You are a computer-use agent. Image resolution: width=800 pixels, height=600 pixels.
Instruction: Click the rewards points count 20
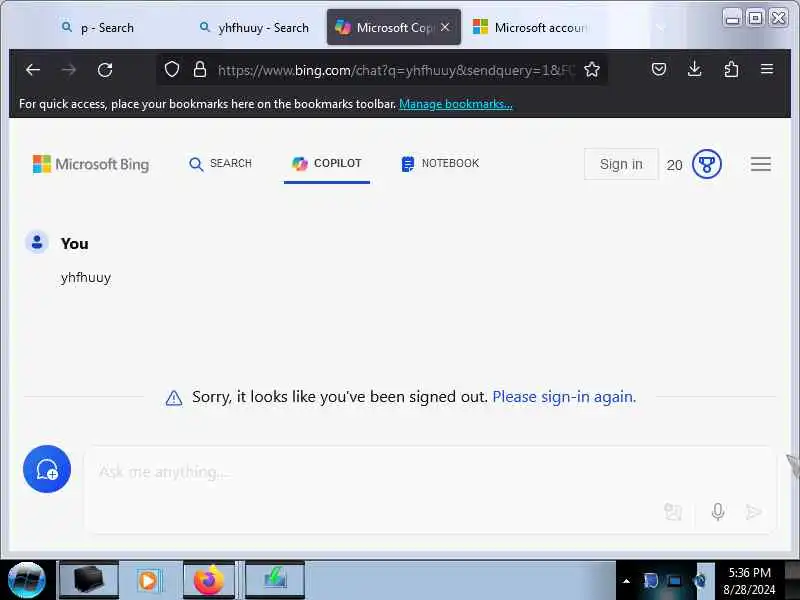674,165
